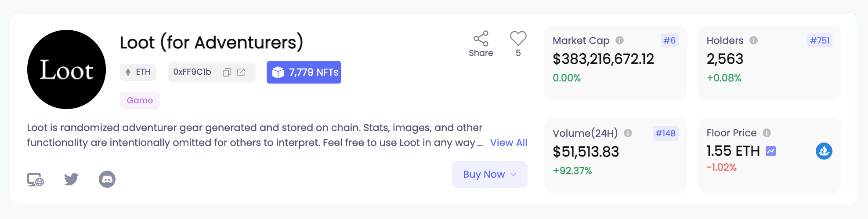The image size is (868, 219).
Task: Click the 7,779 NFTs button
Action: coord(304,72)
